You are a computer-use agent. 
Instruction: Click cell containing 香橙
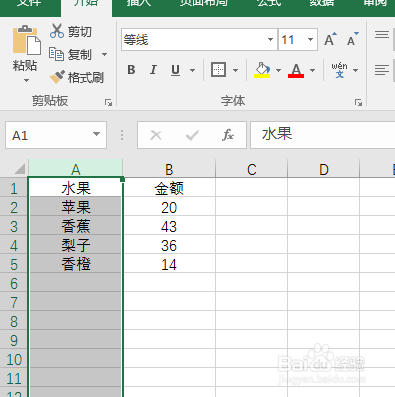(x=76, y=264)
